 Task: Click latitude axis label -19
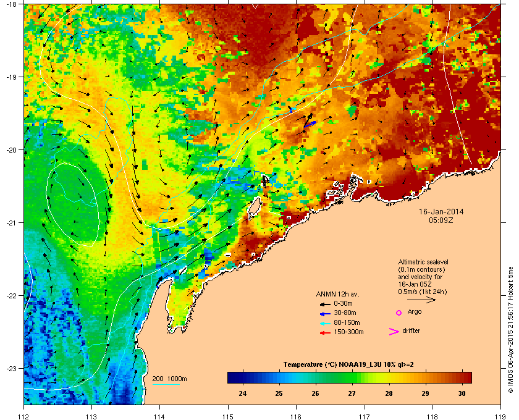click(x=11, y=77)
